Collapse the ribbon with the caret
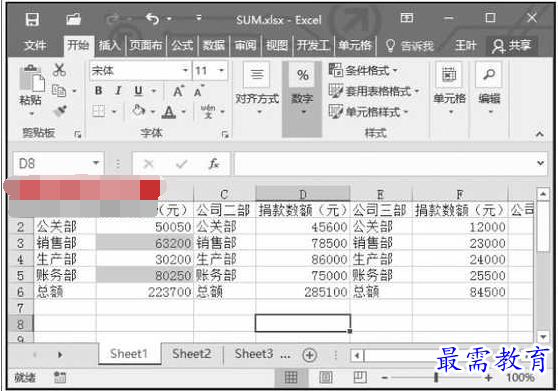The height and width of the screenshot is (391, 558). 539,134
